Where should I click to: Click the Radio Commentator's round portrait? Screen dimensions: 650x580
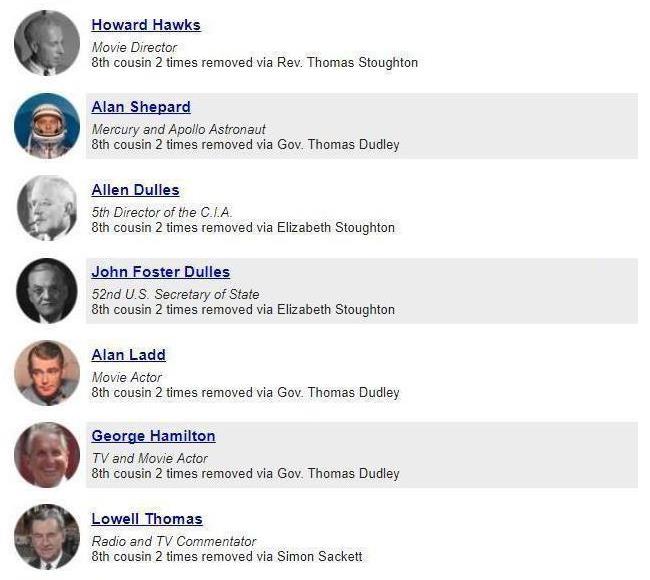[x=47, y=537]
